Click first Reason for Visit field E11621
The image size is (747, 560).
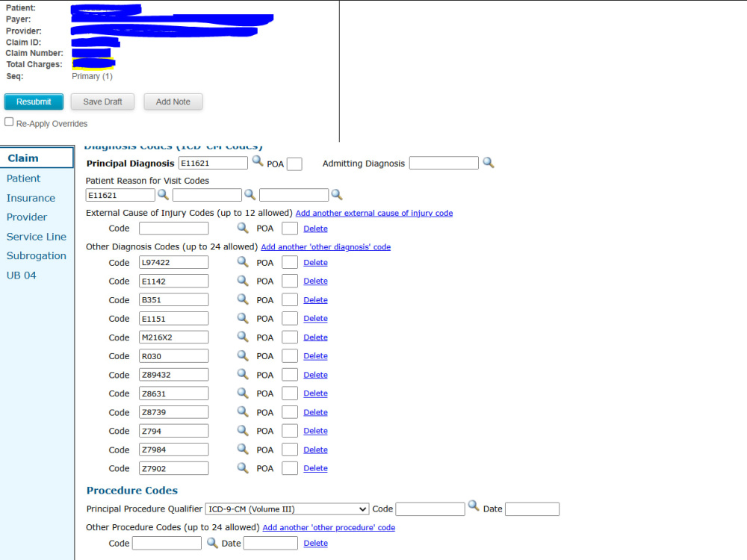(120, 195)
